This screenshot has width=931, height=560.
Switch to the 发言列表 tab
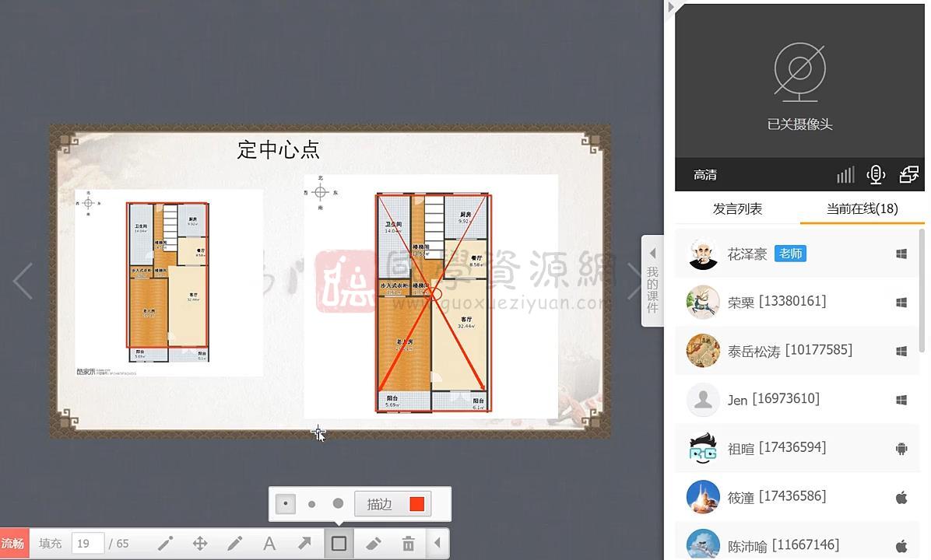click(x=737, y=208)
